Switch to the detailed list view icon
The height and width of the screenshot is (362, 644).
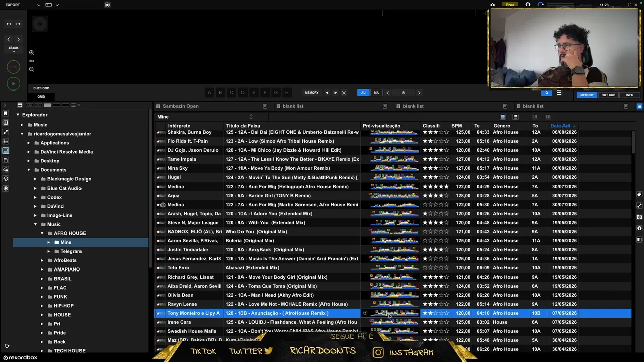coord(502,117)
